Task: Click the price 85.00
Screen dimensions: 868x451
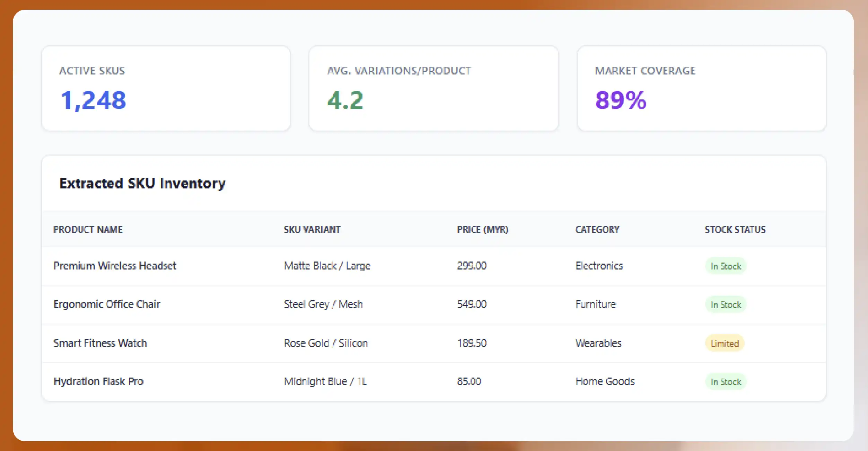Action: (469, 381)
